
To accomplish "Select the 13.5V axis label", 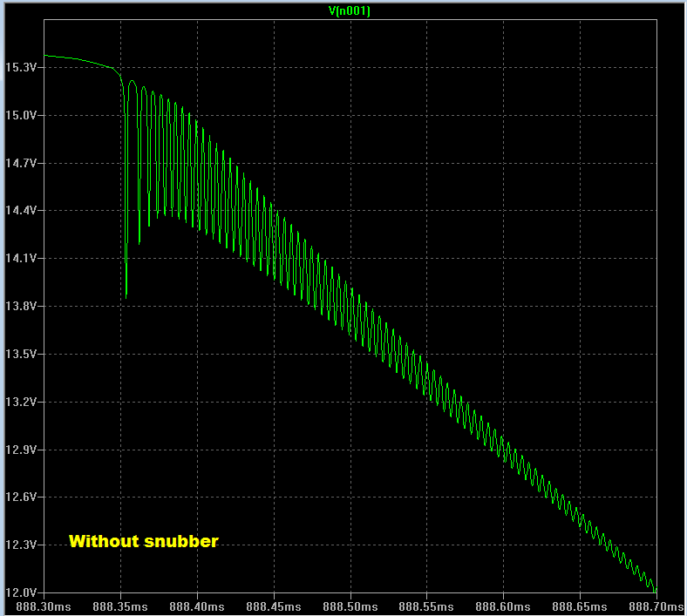I will (x=19, y=354).
